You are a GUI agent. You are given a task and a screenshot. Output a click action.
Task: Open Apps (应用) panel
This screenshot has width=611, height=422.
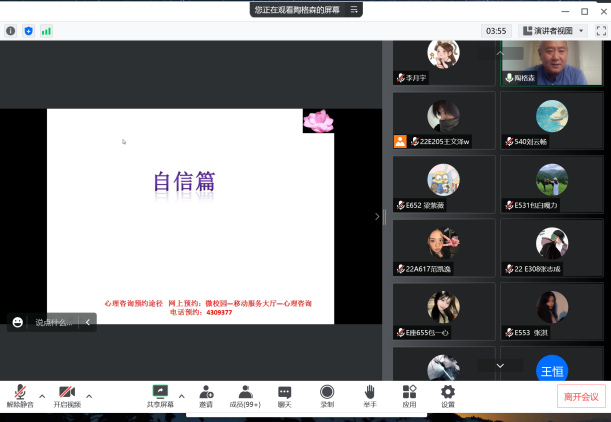click(x=409, y=394)
